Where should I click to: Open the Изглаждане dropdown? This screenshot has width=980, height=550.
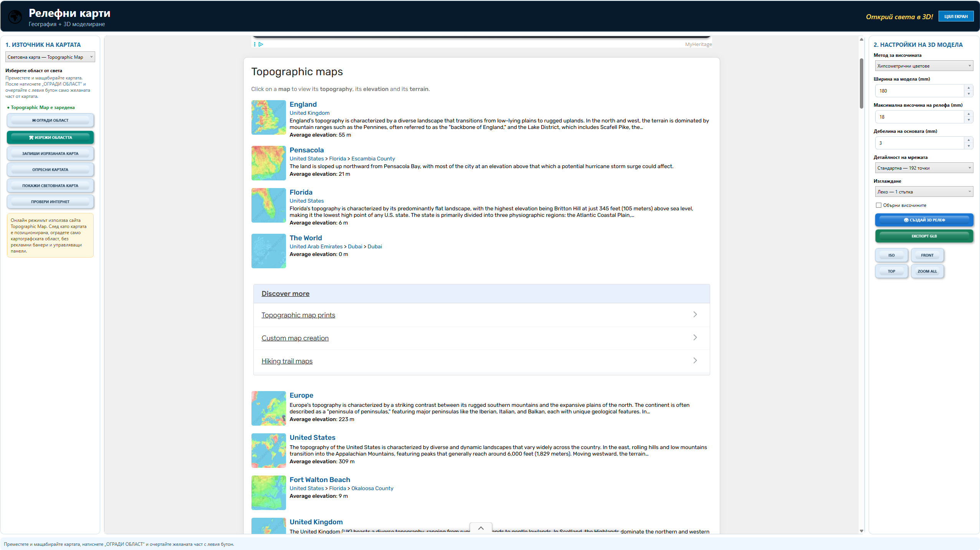click(924, 192)
